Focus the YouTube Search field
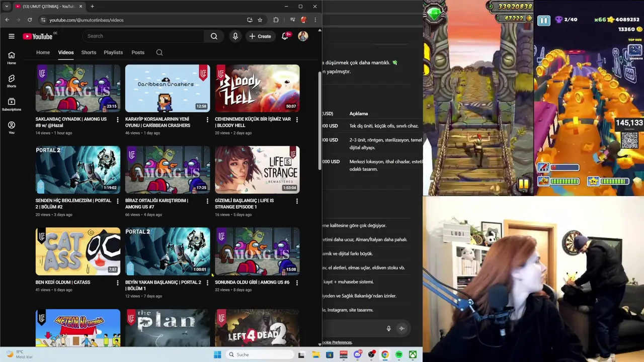Image resolution: width=644 pixels, height=362 pixels. 143,36
